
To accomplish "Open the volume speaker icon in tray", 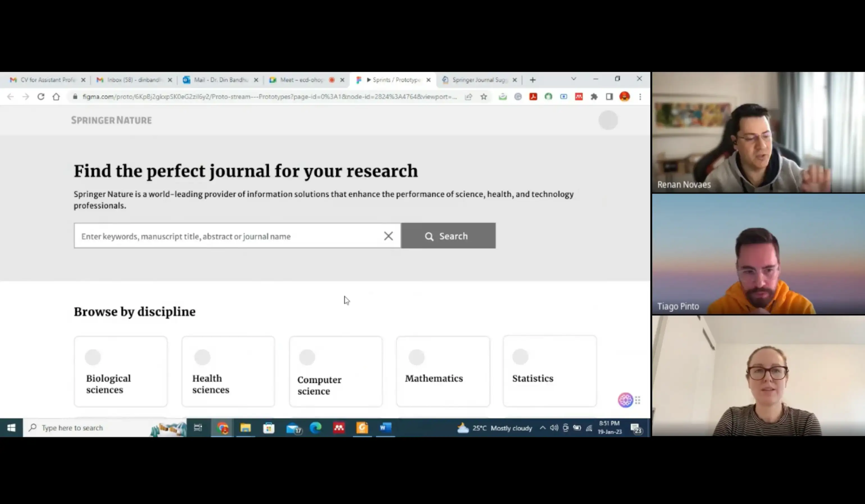I will 554,428.
